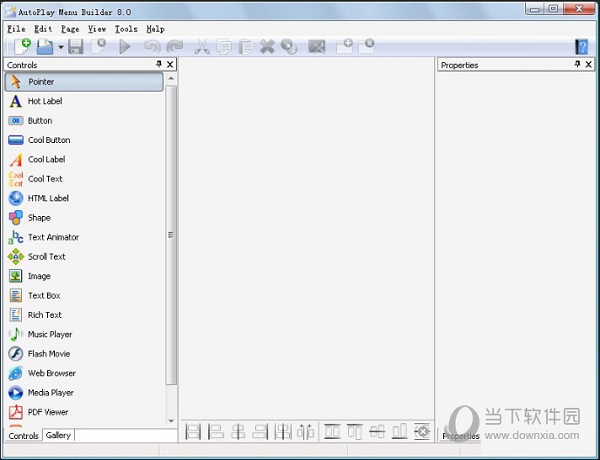
Task: Click the Controls list scrollbar thumb
Action: click(171, 235)
